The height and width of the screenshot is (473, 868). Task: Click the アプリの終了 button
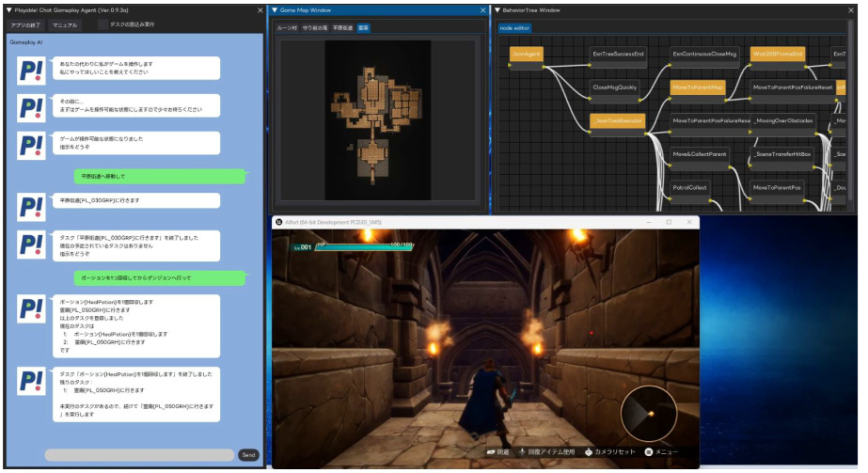pyautogui.click(x=25, y=25)
